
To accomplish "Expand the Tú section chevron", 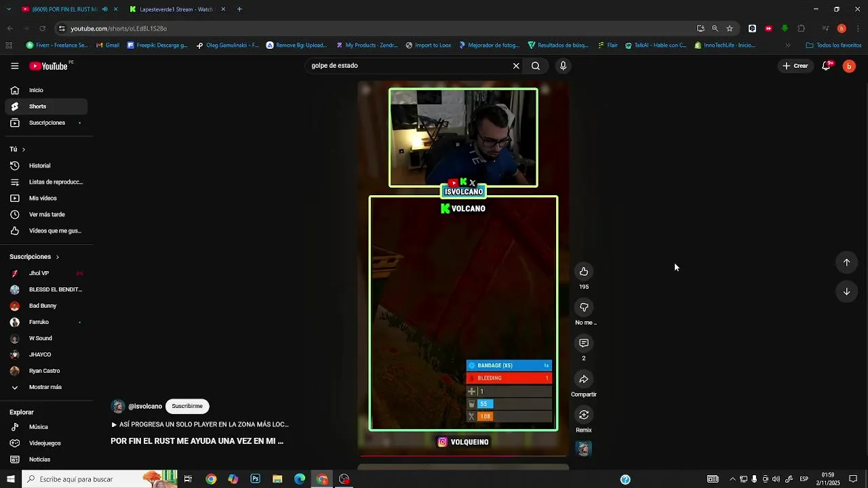I will click(x=23, y=149).
